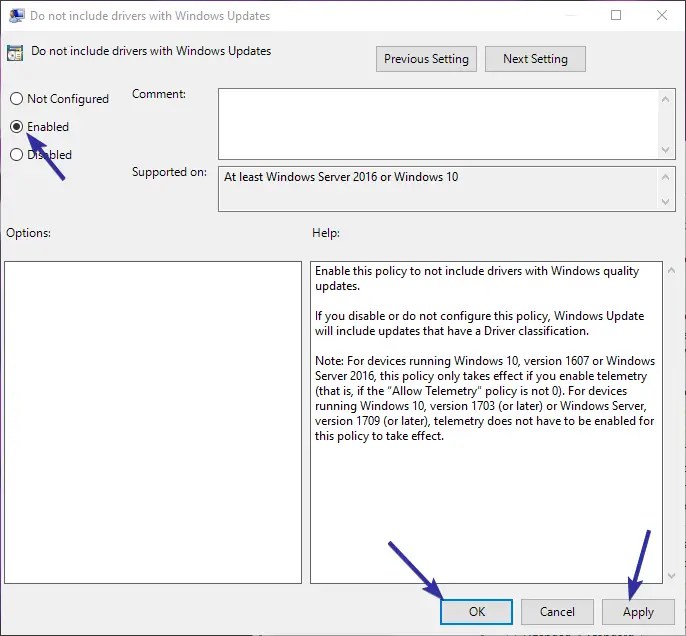Click the 'At least Windows Server 2016 or Windows 10' text

pos(341,177)
